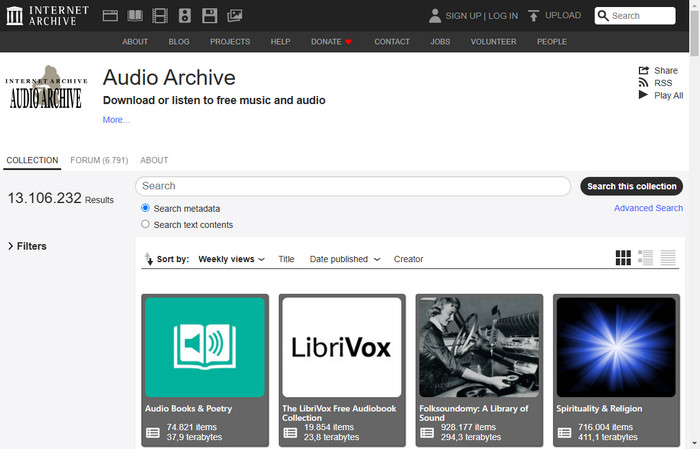Click the Search this collection button
Screen dimensions: 700x449
[631, 186]
